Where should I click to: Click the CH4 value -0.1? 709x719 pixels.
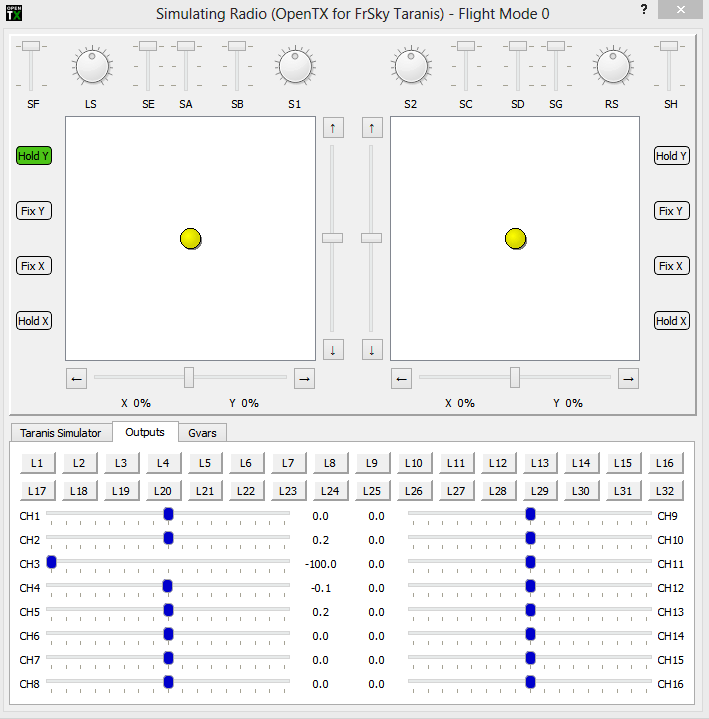[321, 588]
